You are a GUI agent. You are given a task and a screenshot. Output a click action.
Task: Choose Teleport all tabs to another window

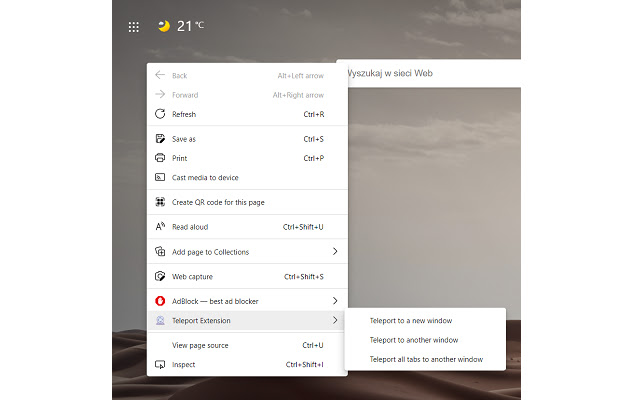point(425,359)
